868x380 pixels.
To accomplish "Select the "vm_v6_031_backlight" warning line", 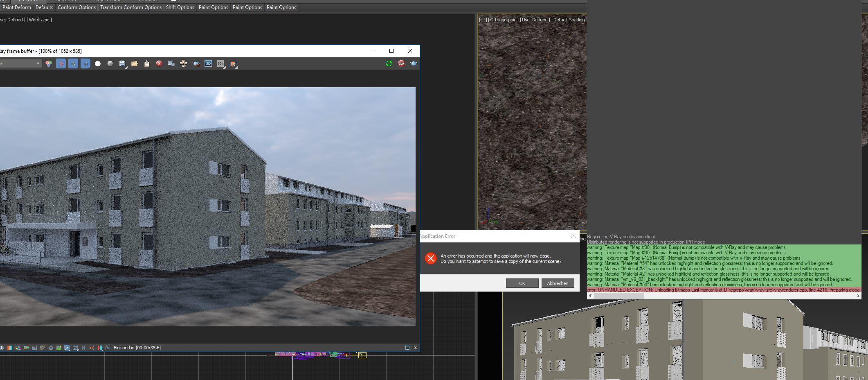I will click(724, 279).
